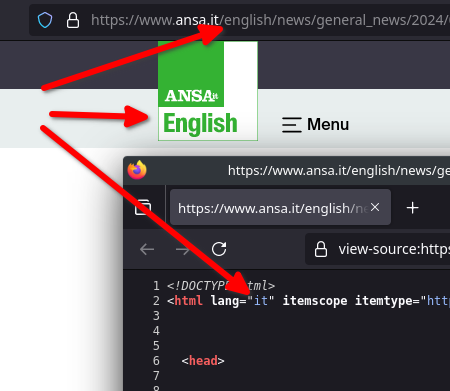The image size is (450, 391).
Task: Click the <head> tag on line 6
Action: (203, 361)
